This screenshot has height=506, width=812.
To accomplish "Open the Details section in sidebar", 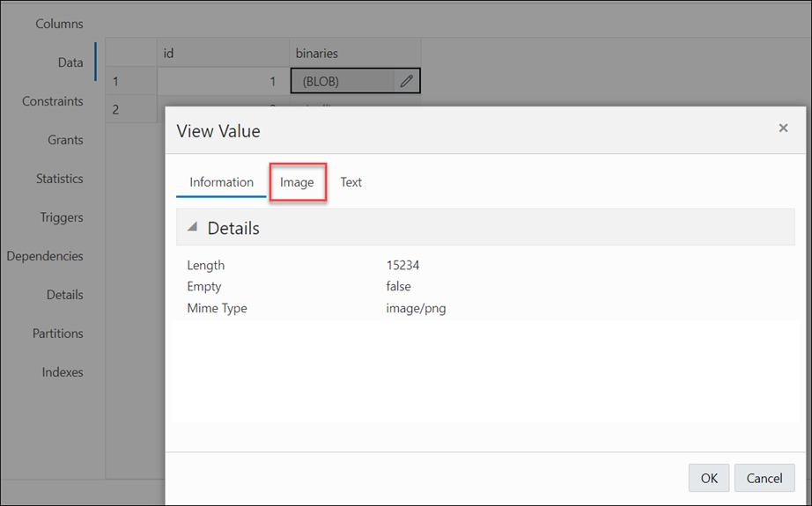I will point(65,295).
